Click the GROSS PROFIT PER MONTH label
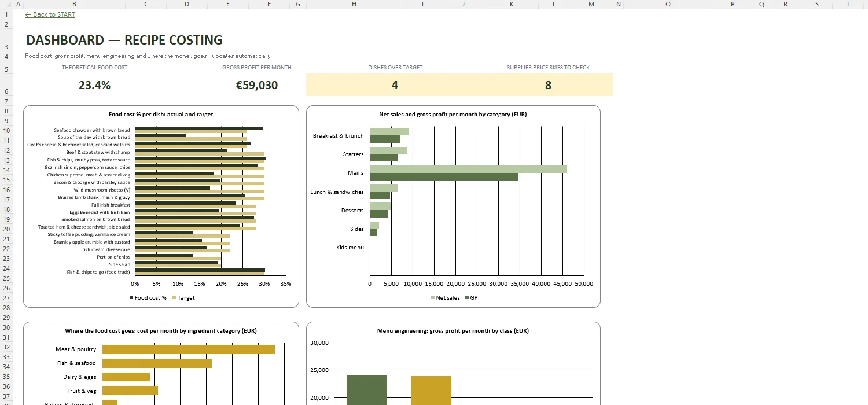The image size is (868, 405). (257, 68)
